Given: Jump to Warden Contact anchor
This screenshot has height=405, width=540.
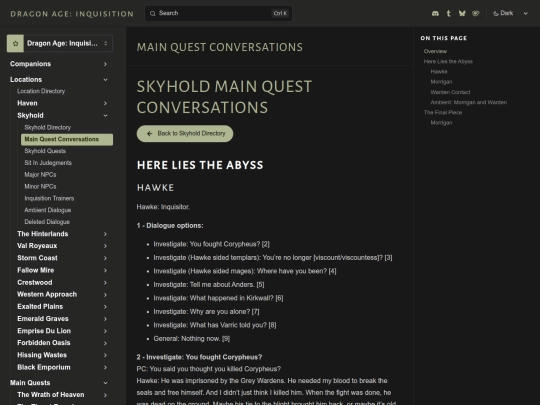Looking at the screenshot, I should coord(450,92).
